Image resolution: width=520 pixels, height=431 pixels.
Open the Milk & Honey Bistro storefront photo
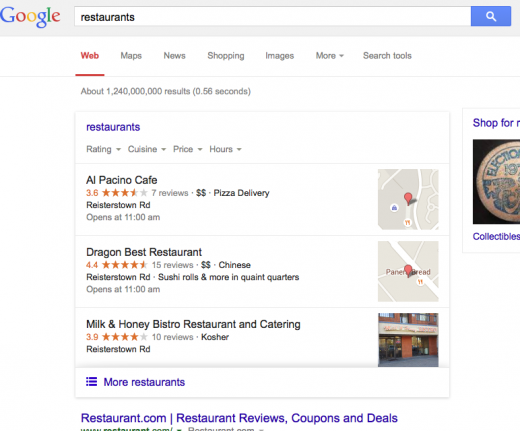[408, 340]
